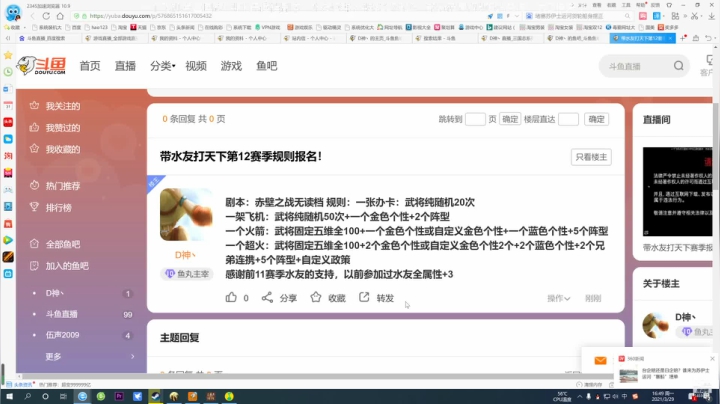Open the Steam taskbar icon
Image resolution: width=720 pixels, height=404 pixels.
[155, 396]
